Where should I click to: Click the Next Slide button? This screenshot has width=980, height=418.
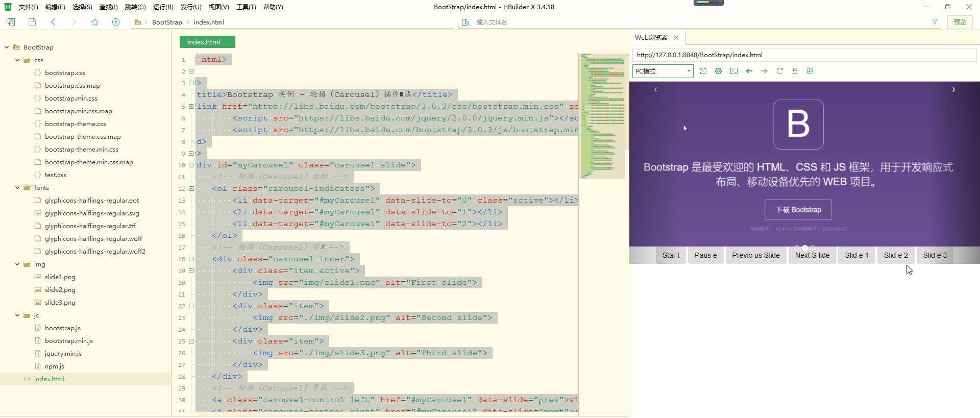tap(812, 255)
